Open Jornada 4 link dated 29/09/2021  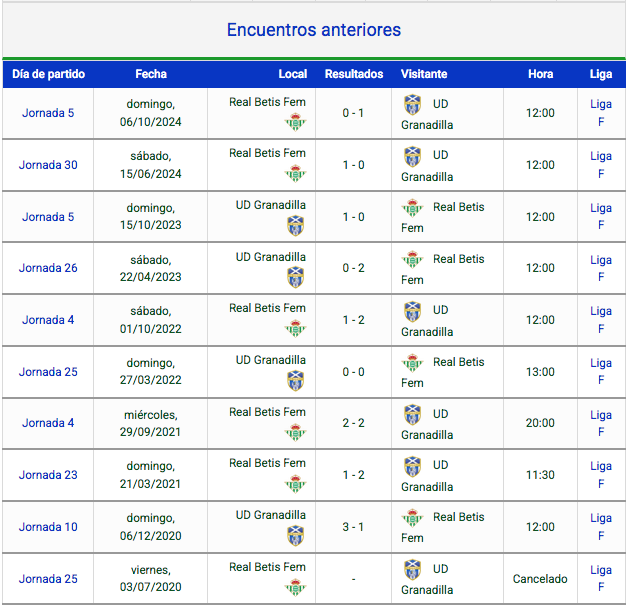[48, 425]
